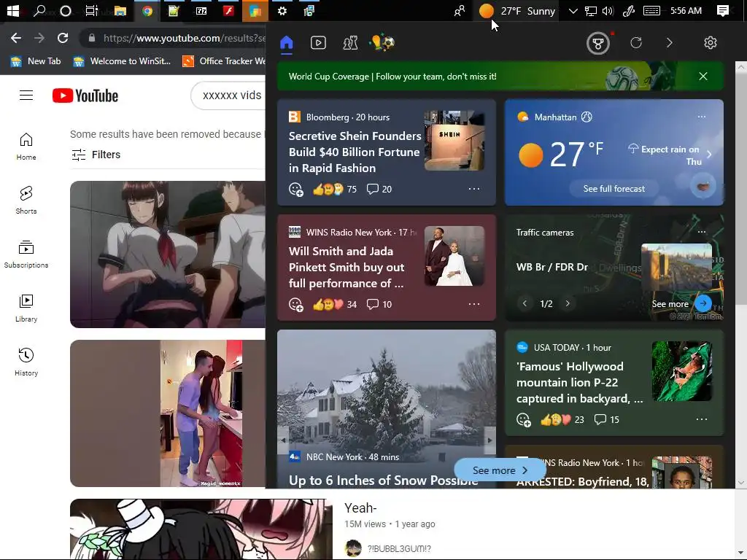Screen dimensions: 747x560
Task: Open File Explorer from taskbar
Action: pos(120,10)
